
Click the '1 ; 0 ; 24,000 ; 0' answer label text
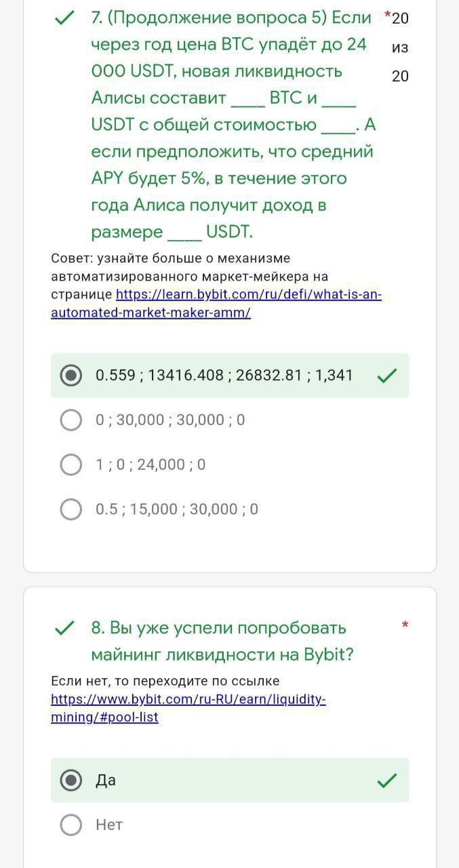coord(151,465)
